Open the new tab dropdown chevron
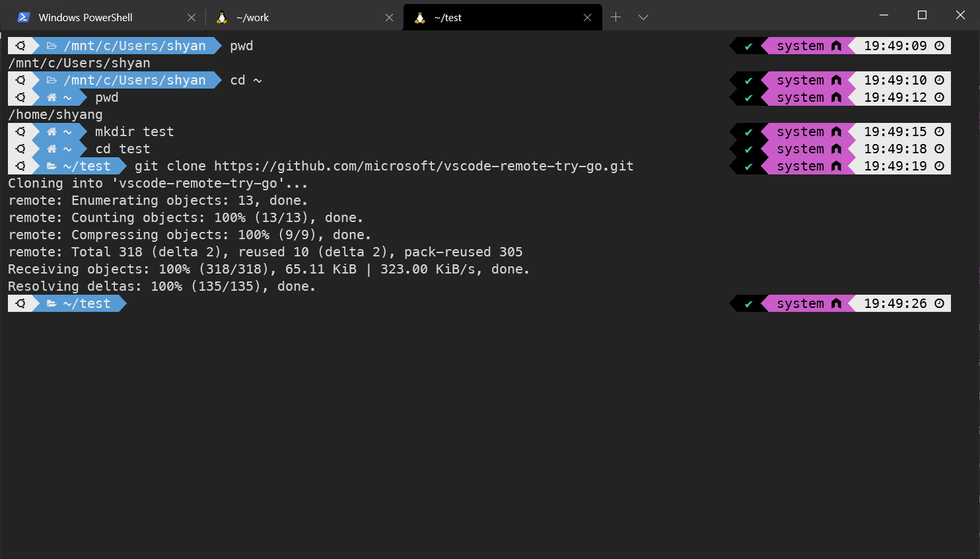The image size is (980, 559). pos(643,17)
